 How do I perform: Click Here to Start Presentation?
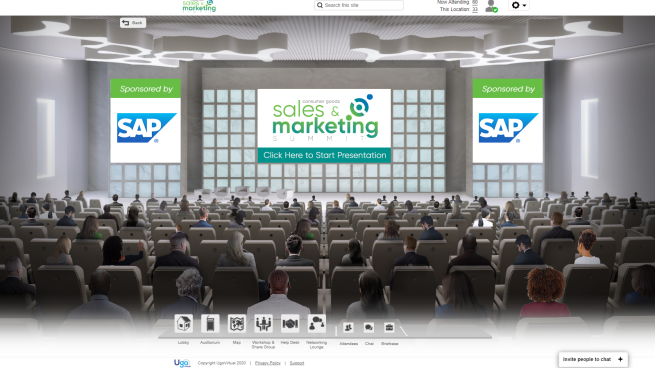pyautogui.click(x=325, y=155)
